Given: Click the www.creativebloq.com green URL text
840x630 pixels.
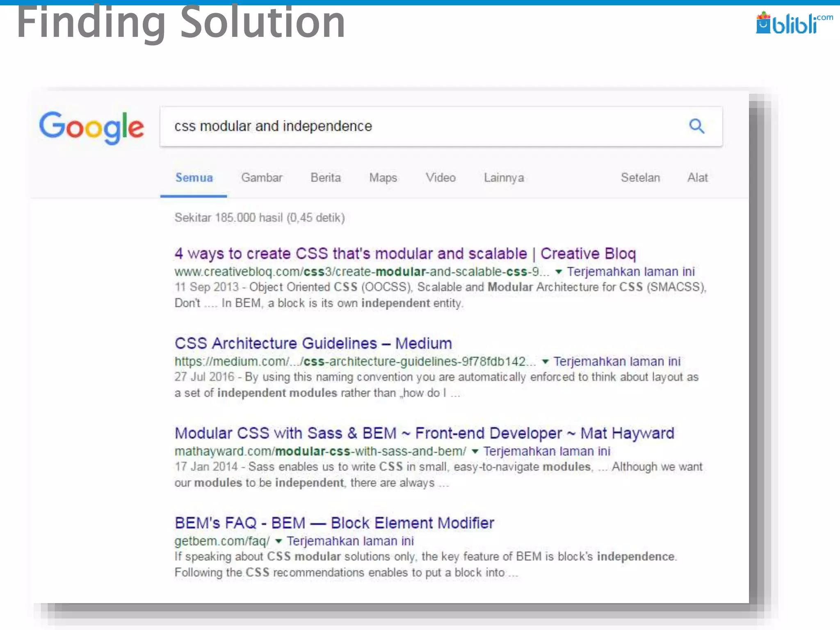Looking at the screenshot, I should pyautogui.click(x=362, y=272).
